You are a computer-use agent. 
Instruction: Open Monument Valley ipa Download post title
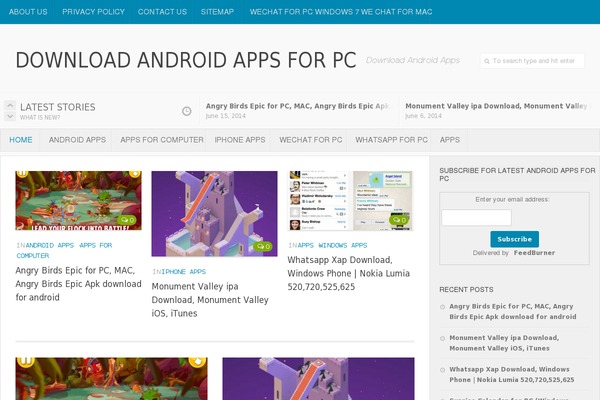pos(210,300)
